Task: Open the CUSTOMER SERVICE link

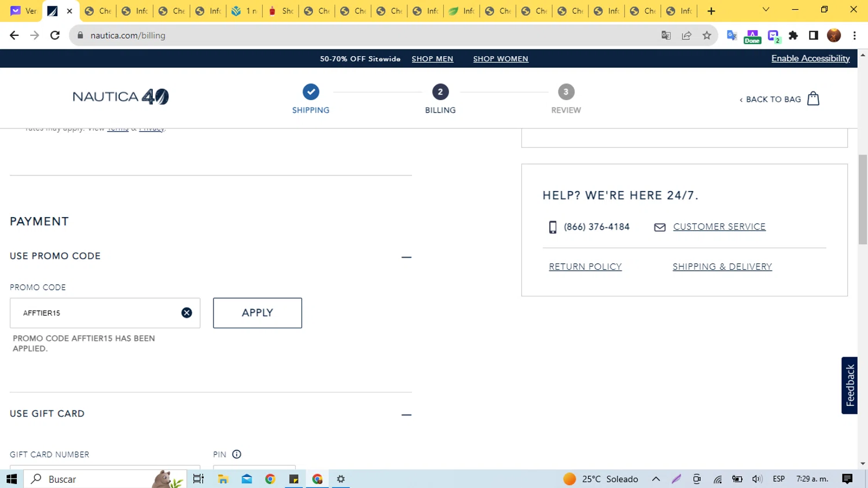Action: pyautogui.click(x=719, y=227)
